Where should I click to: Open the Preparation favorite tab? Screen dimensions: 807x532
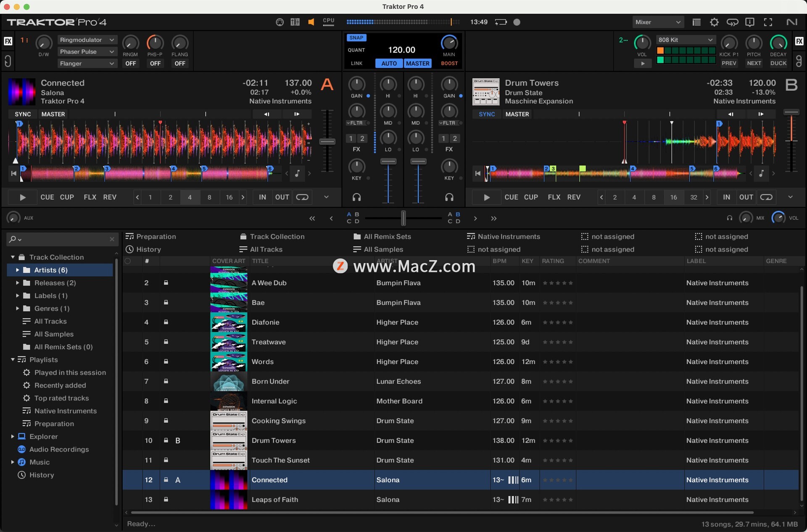(151, 237)
